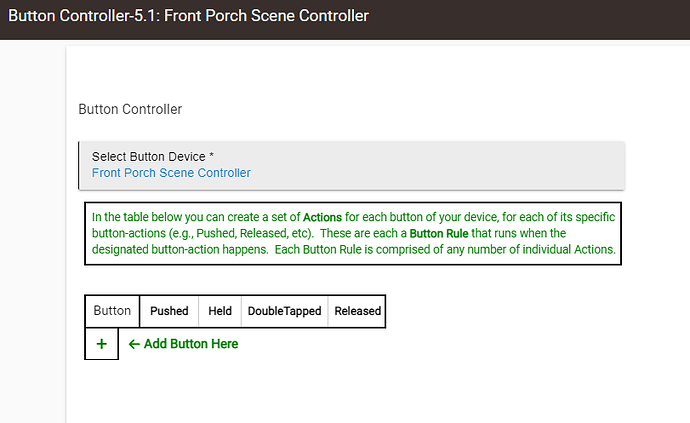Click the Select Button Device label
Image resolution: width=690 pixels, height=423 pixels.
148,157
